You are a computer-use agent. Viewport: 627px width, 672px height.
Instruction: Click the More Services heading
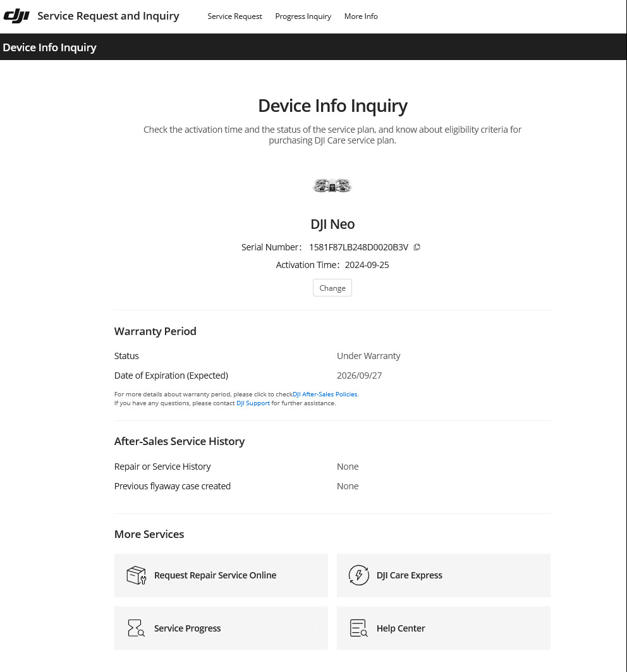149,534
